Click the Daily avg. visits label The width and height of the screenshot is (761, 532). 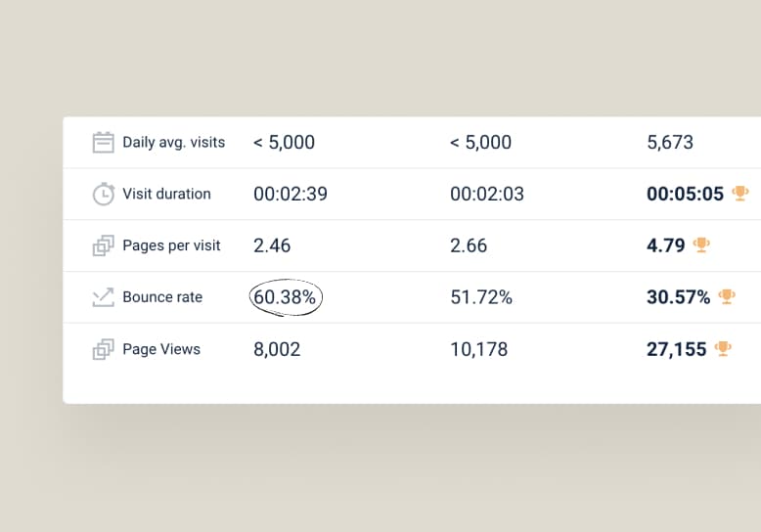173,143
